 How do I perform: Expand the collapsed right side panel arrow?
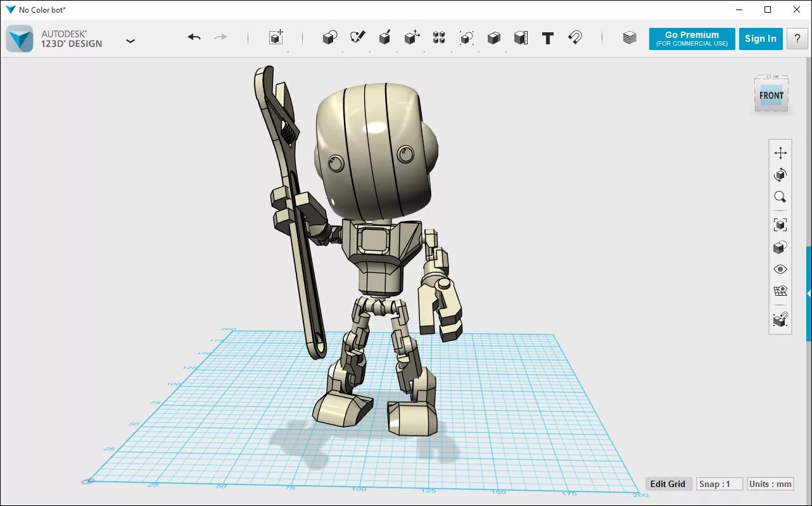pyautogui.click(x=809, y=294)
